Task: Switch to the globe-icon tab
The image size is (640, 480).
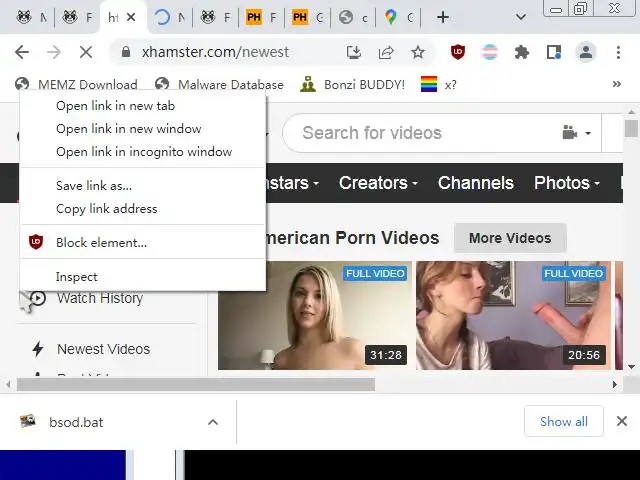Action: pyautogui.click(x=353, y=17)
